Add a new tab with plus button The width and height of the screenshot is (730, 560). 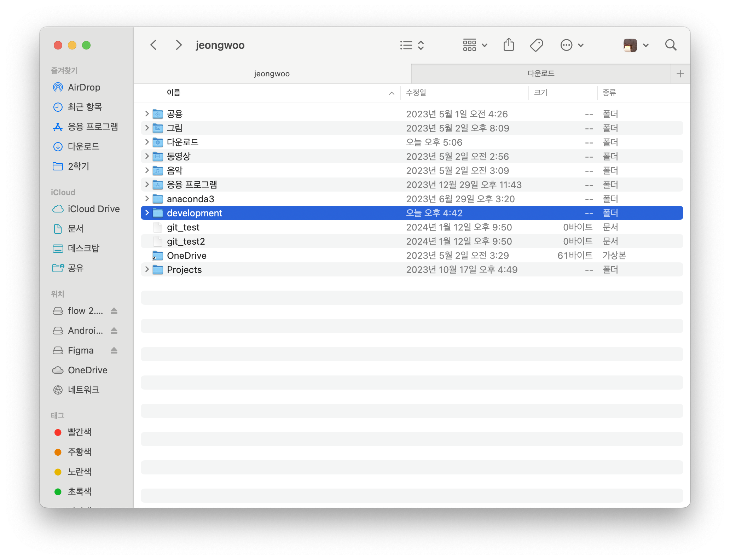[x=680, y=74]
